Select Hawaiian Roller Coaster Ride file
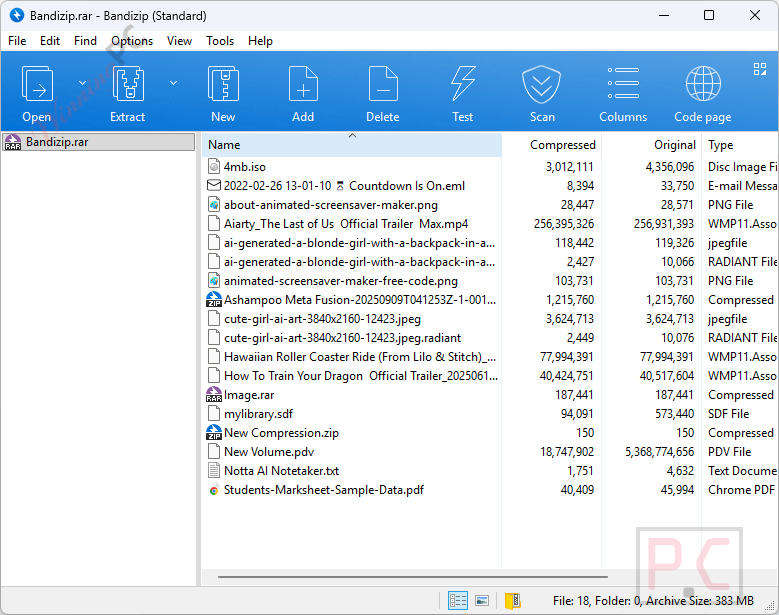 [360, 356]
